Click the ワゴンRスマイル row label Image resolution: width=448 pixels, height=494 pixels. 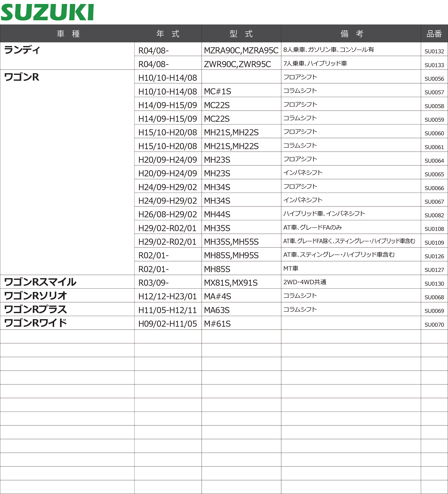pyautogui.click(x=40, y=282)
